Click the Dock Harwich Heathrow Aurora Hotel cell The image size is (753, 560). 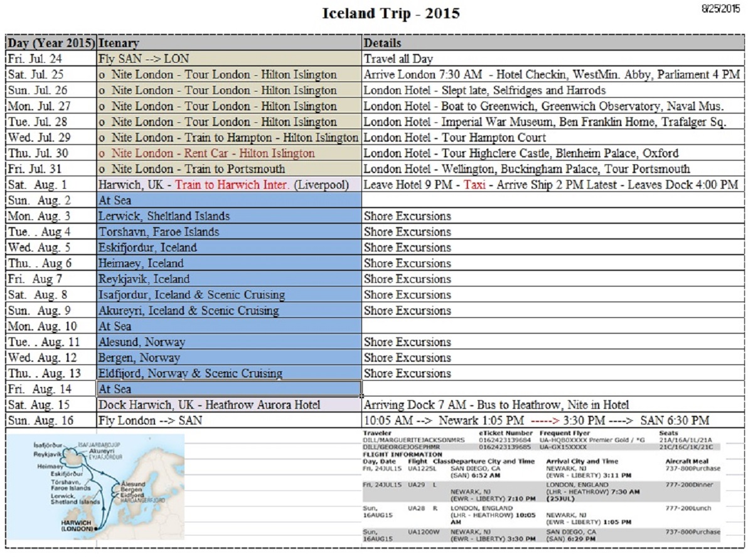coord(229,405)
